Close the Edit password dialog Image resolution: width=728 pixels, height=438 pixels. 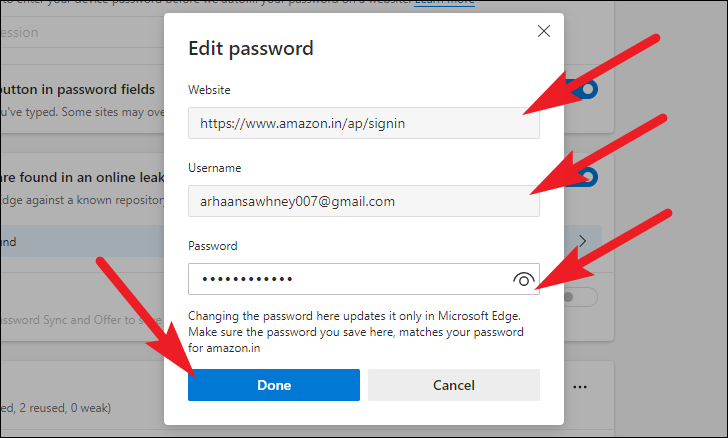(x=543, y=32)
